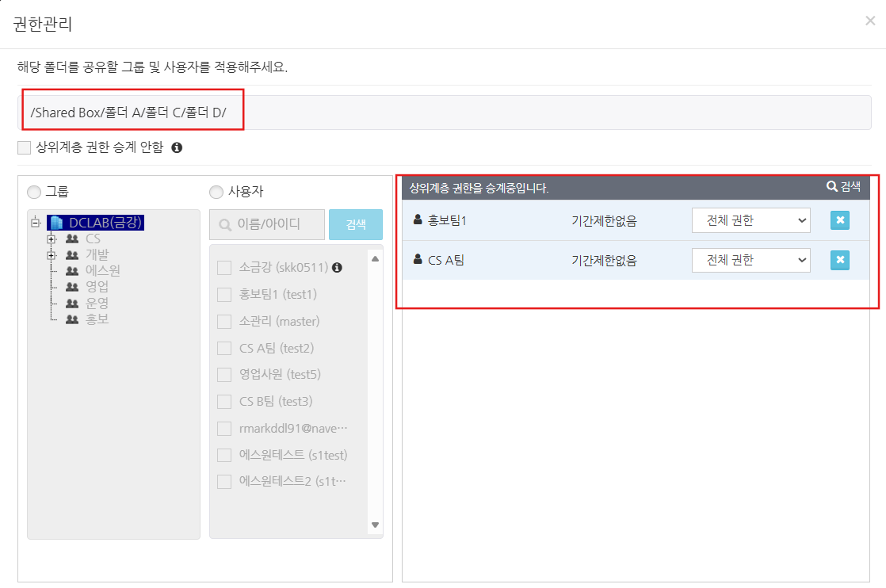Select the 사용자 radio button
The height and width of the screenshot is (588, 886).
click(216, 192)
